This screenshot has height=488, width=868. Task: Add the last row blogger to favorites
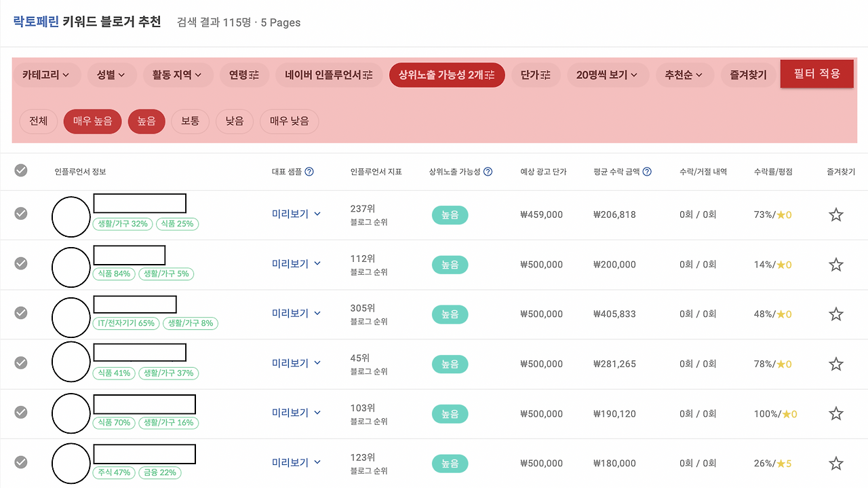(835, 463)
